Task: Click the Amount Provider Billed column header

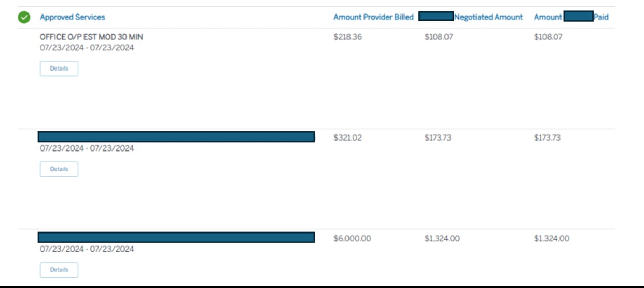Action: pos(373,17)
